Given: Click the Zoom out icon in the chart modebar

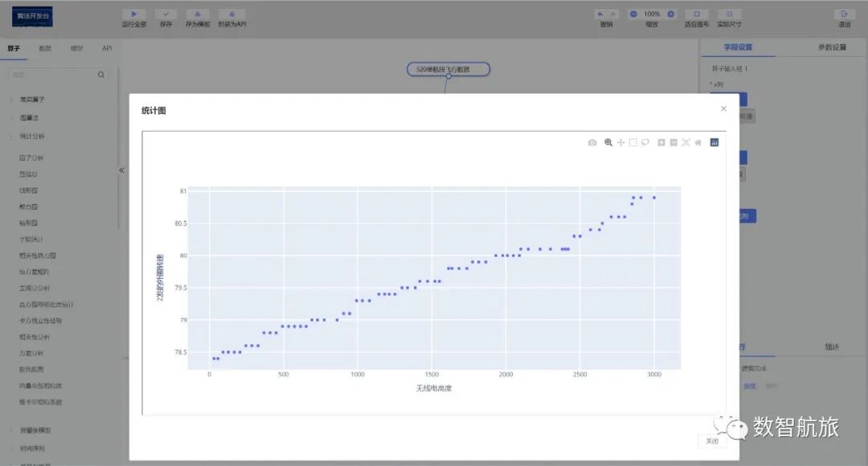Looking at the screenshot, I should point(674,143).
